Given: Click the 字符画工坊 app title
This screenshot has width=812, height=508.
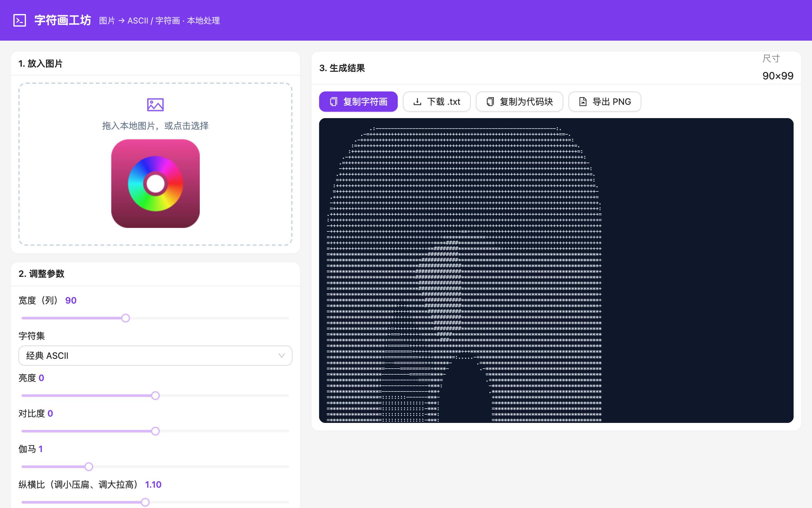Looking at the screenshot, I should coord(63,20).
